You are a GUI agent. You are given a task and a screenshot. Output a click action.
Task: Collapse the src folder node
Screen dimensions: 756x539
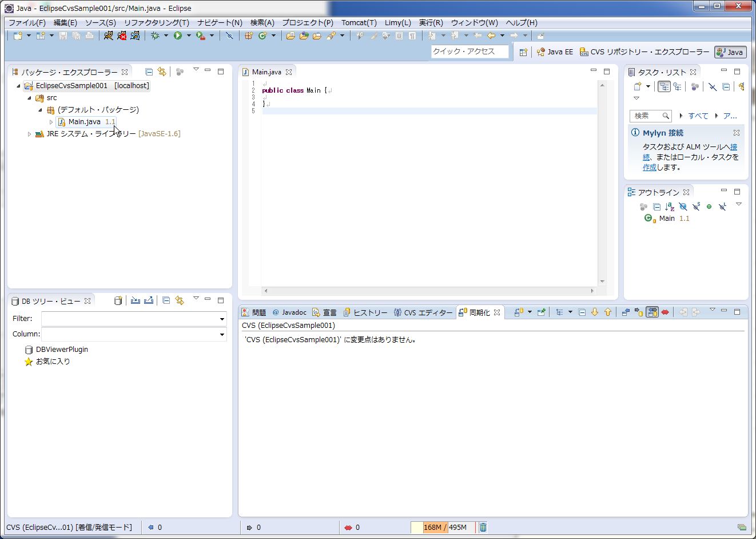[29, 98]
